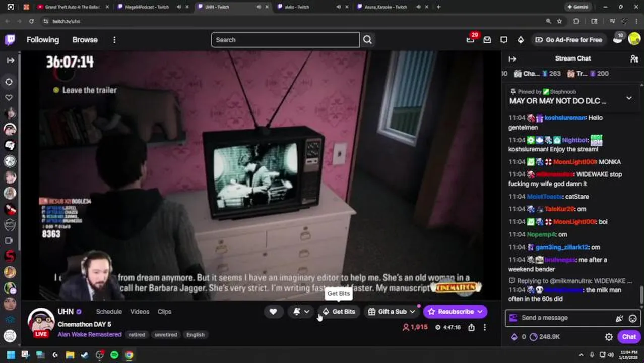This screenshot has height=363, width=644.
Task: Open the Schedule tab
Action: (x=109, y=312)
